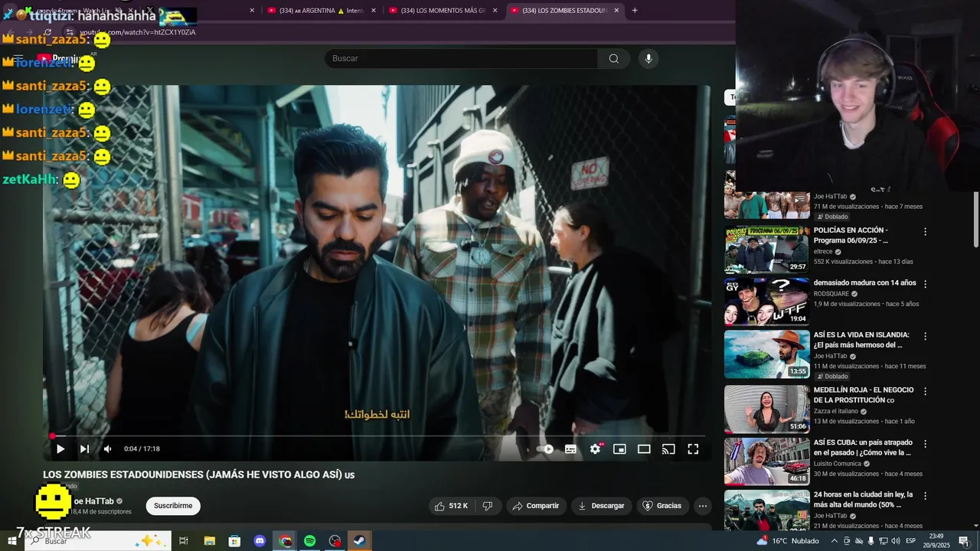
Task: Start voice search with microphone icon
Action: coord(648,58)
